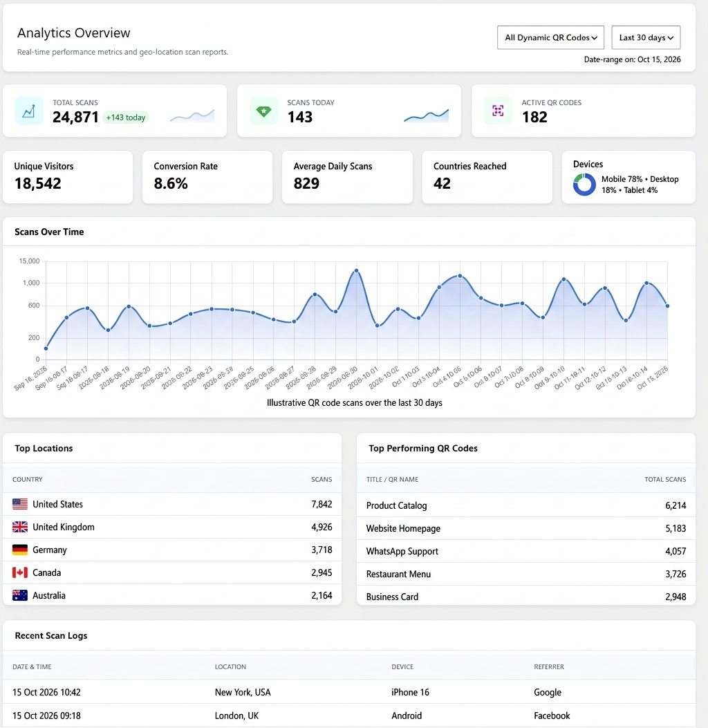Click London, UK location cell

coord(236,716)
